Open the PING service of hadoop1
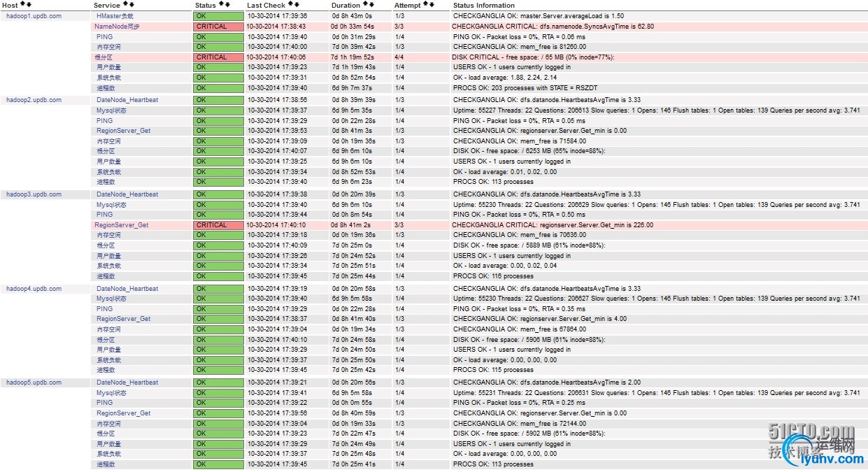Viewport: 868px width, 472px height. tap(104, 36)
